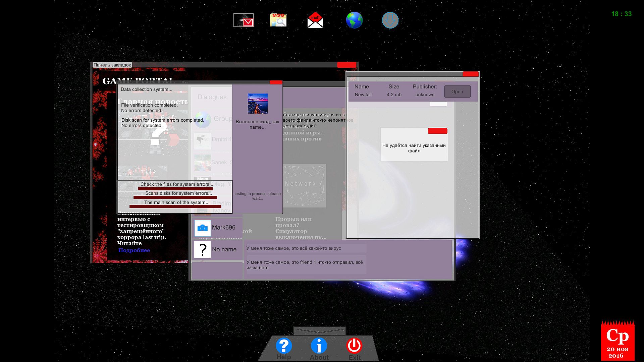Viewport: 644px width, 362px height.
Task: Close the file-not-found error popup
Action: point(437,131)
